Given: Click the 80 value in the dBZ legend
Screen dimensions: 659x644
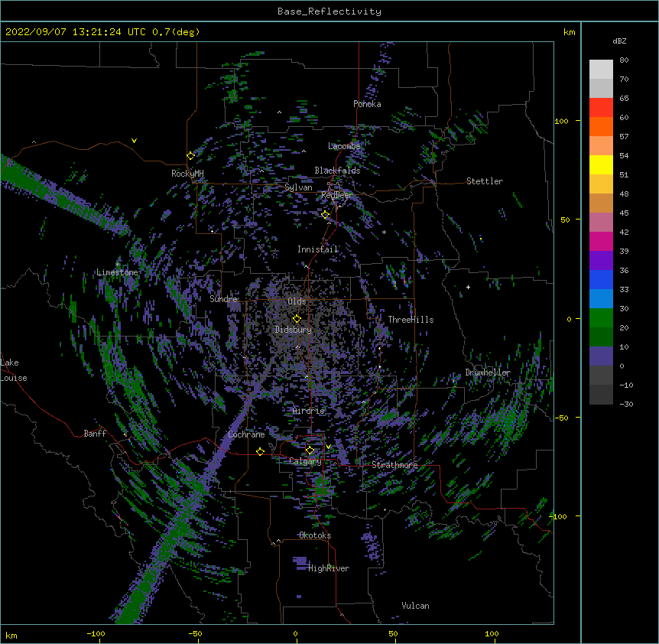Looking at the screenshot, I should tap(624, 60).
